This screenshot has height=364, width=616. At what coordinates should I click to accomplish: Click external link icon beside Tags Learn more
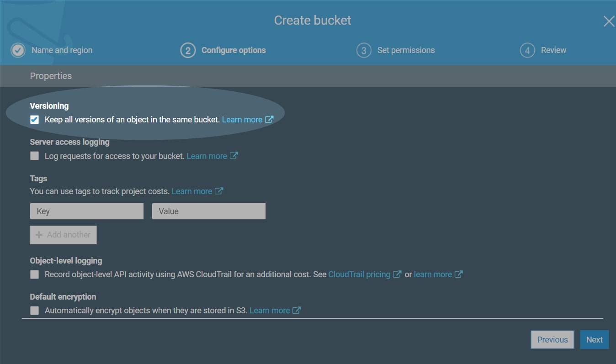tap(219, 191)
